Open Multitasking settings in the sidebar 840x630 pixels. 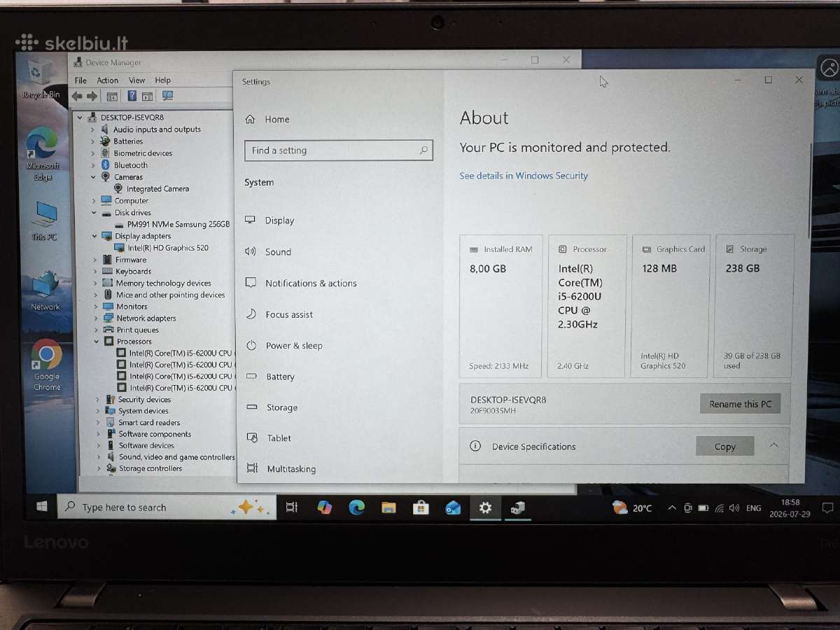[x=291, y=469]
